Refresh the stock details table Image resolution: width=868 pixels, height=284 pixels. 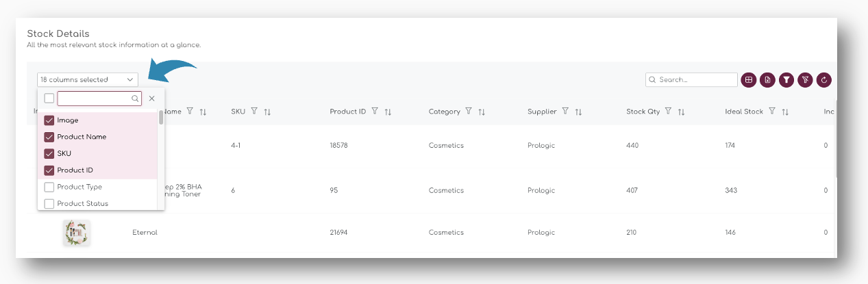(x=824, y=80)
